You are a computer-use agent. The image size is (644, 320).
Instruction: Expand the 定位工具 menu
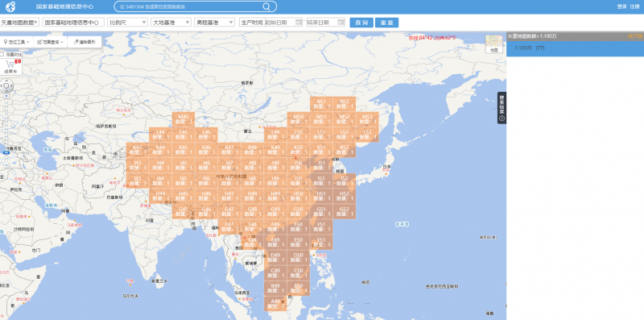(16, 42)
